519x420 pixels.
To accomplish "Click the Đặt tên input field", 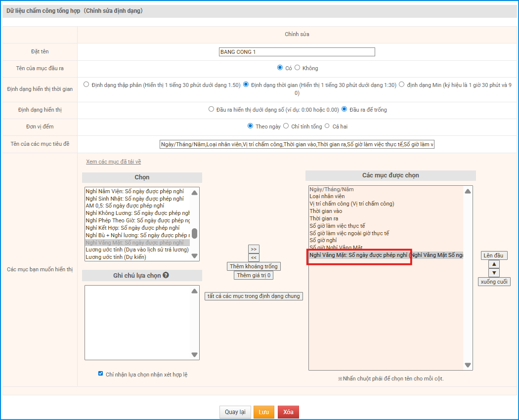I will pyautogui.click(x=297, y=52).
